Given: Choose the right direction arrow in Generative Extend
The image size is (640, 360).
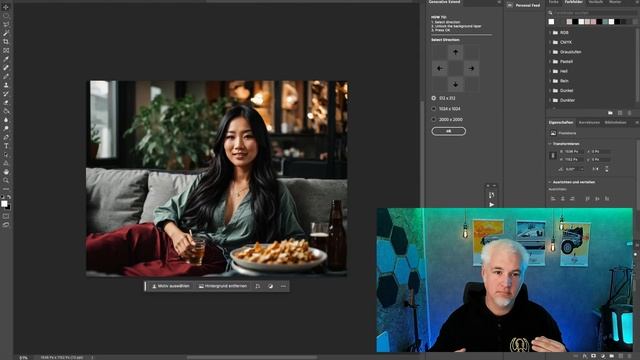Looking at the screenshot, I should [471, 68].
